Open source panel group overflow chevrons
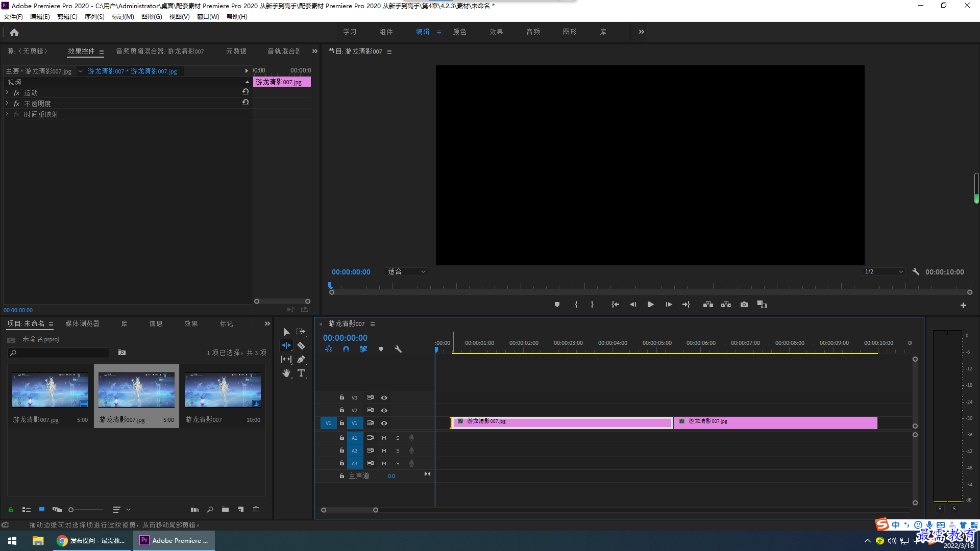This screenshot has width=980, height=551. click(315, 51)
